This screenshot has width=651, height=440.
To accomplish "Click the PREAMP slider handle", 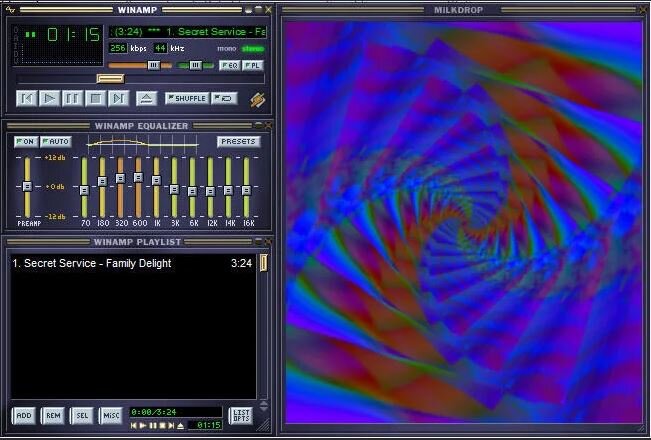I will pos(27,186).
